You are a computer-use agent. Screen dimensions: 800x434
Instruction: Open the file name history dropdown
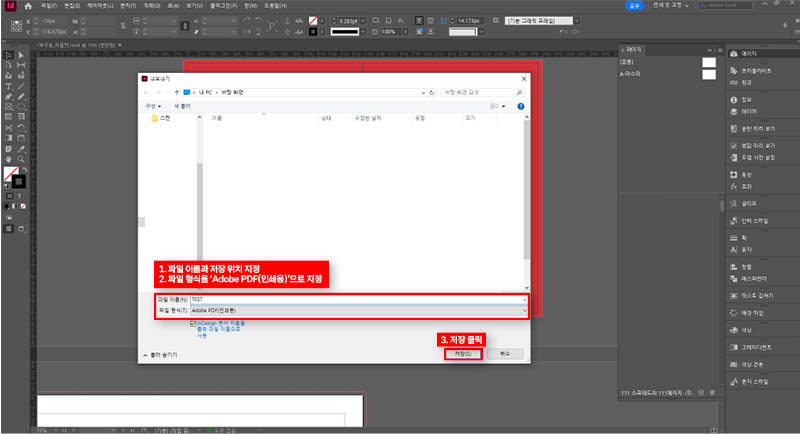coord(524,299)
